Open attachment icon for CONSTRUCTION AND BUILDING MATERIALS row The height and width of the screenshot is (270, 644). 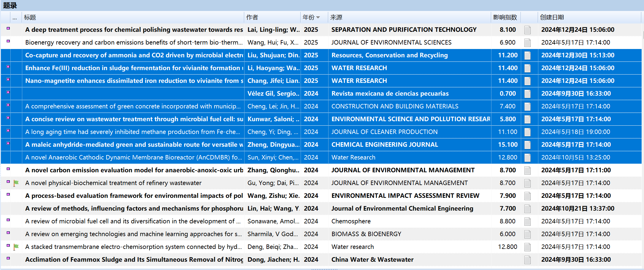(x=527, y=107)
